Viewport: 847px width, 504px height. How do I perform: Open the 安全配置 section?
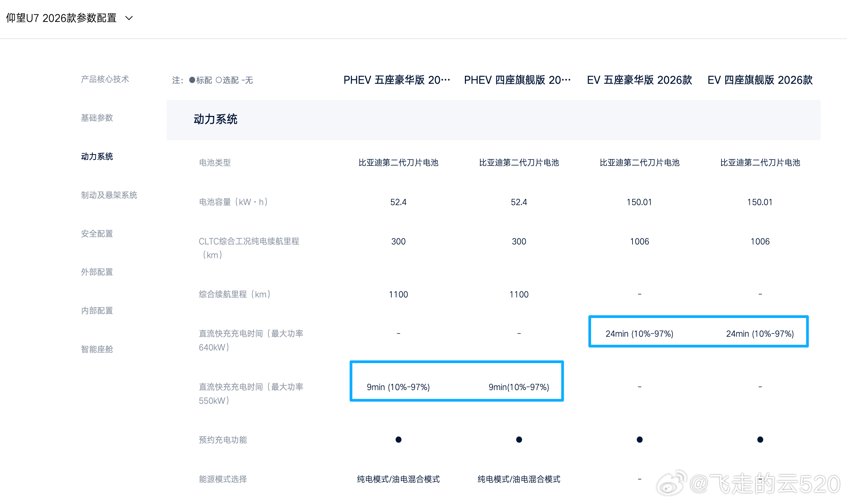(97, 234)
